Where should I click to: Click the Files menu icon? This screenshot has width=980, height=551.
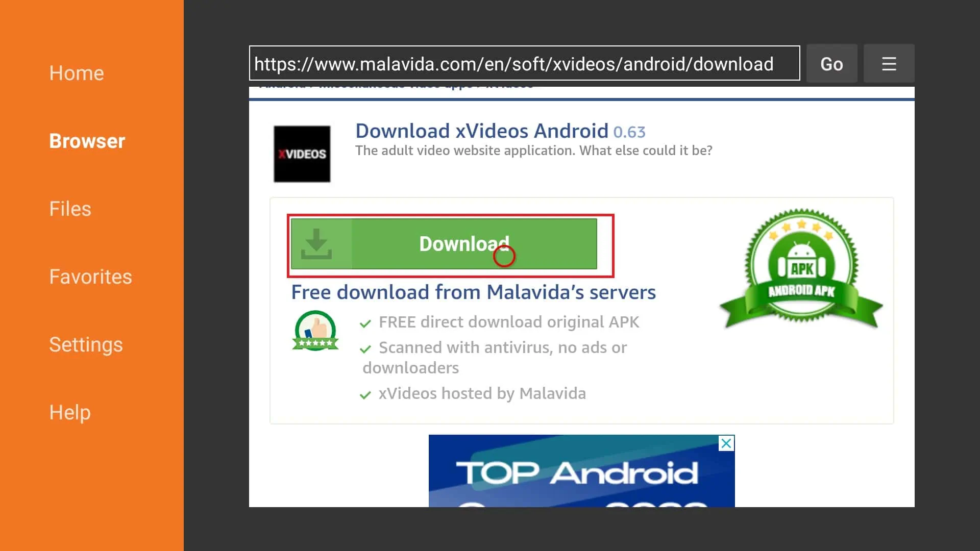(x=70, y=209)
